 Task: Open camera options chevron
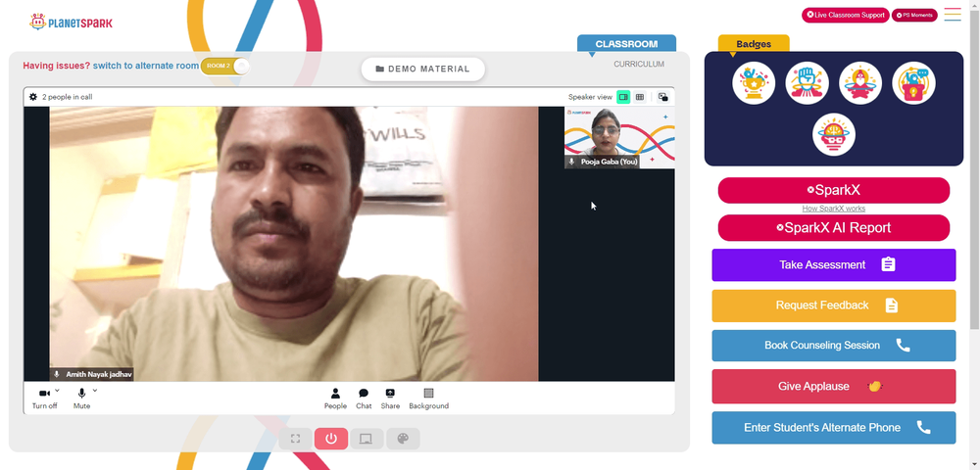tap(58, 390)
